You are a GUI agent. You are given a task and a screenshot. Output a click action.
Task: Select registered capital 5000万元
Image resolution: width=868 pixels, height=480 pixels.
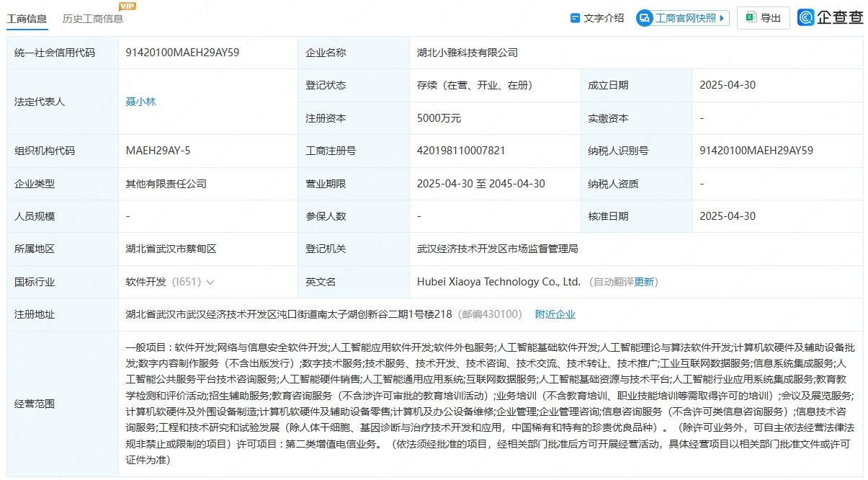[439, 118]
